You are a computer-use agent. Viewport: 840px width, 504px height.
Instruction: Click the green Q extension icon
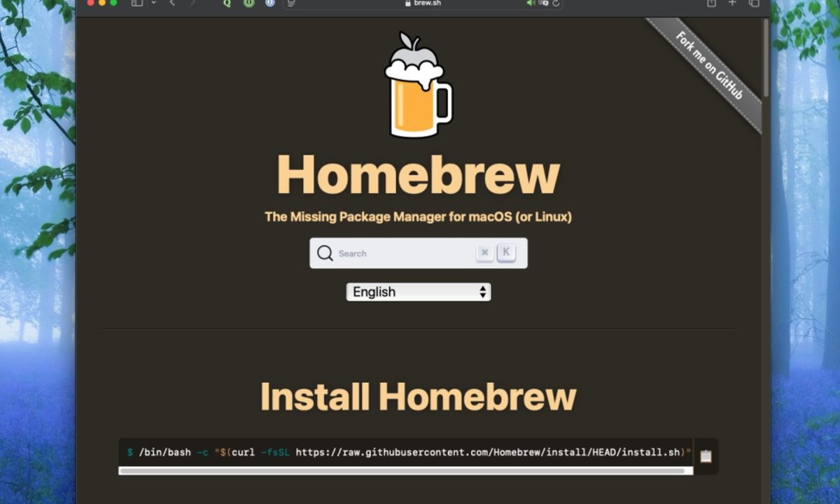click(x=227, y=3)
